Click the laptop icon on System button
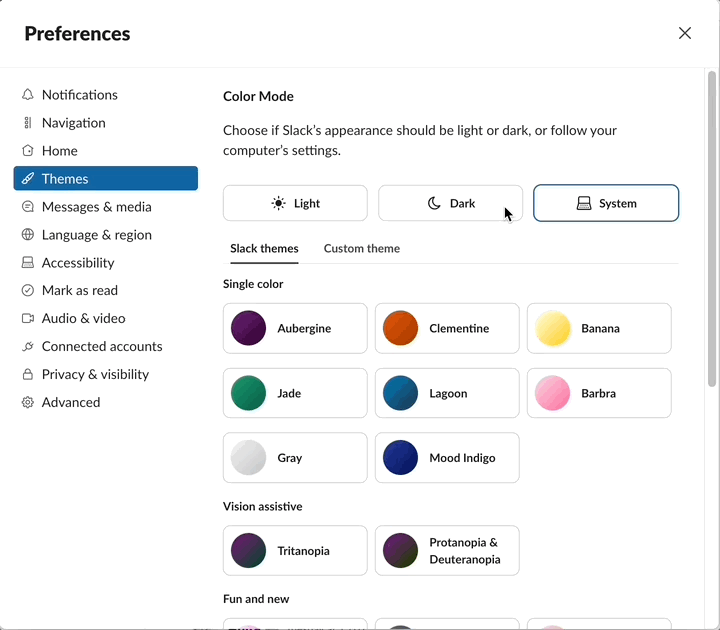 pyautogui.click(x=584, y=203)
